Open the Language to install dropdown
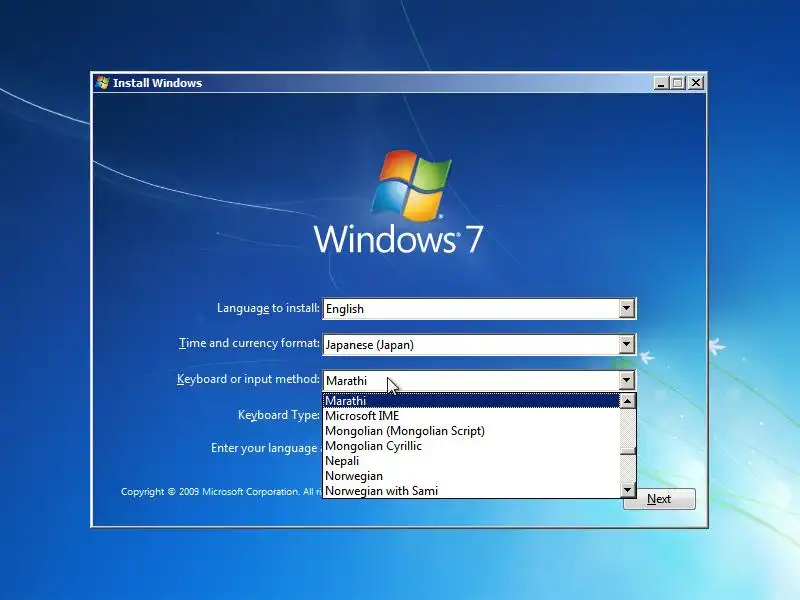800x600 pixels. pos(627,309)
